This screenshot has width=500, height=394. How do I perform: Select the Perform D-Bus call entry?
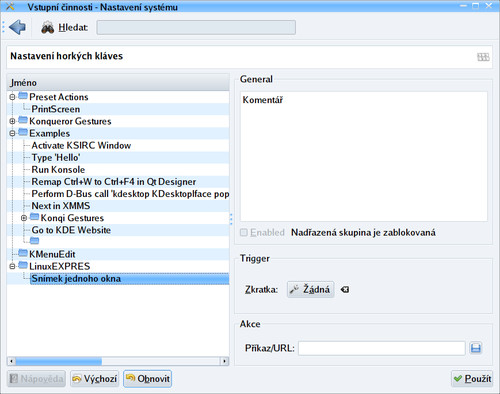[x=130, y=194]
